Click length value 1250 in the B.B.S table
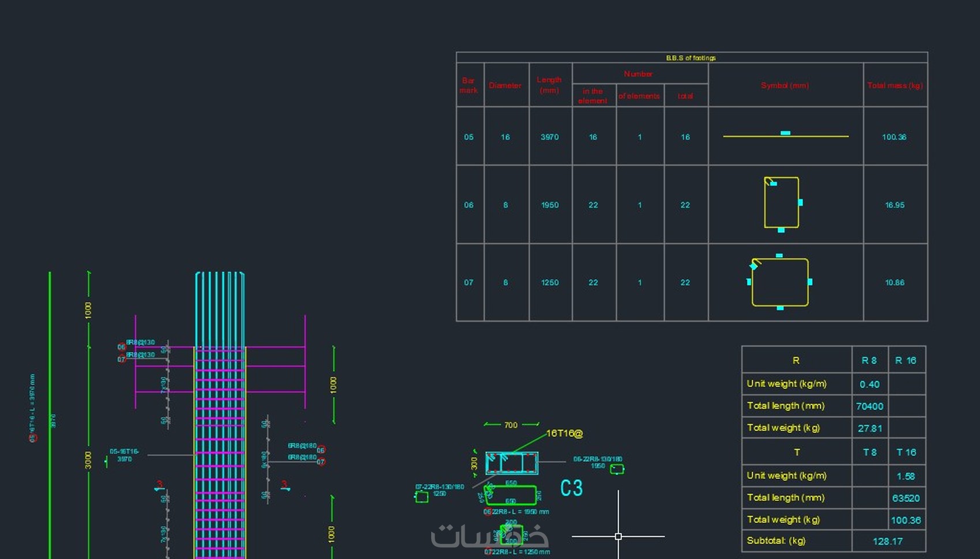980x559 pixels. pos(549,282)
